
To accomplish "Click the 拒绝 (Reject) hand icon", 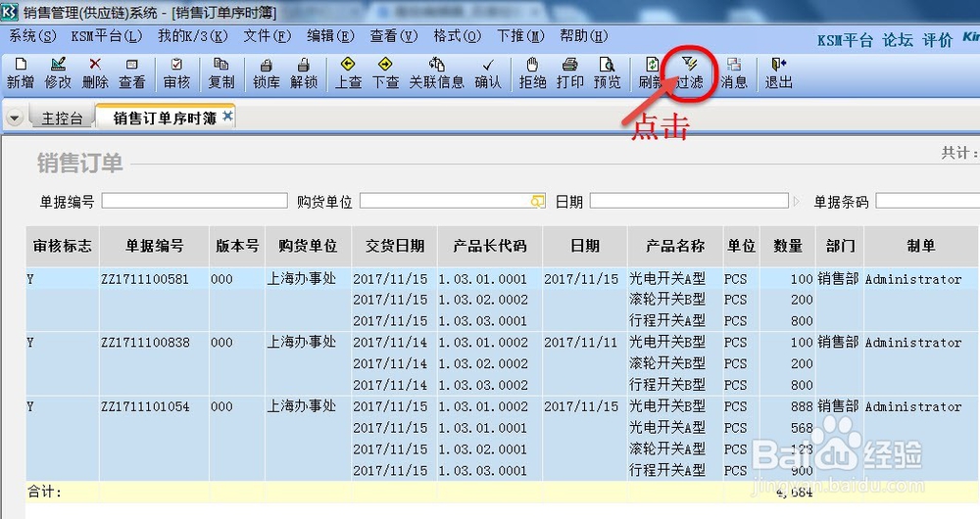I will point(532,73).
